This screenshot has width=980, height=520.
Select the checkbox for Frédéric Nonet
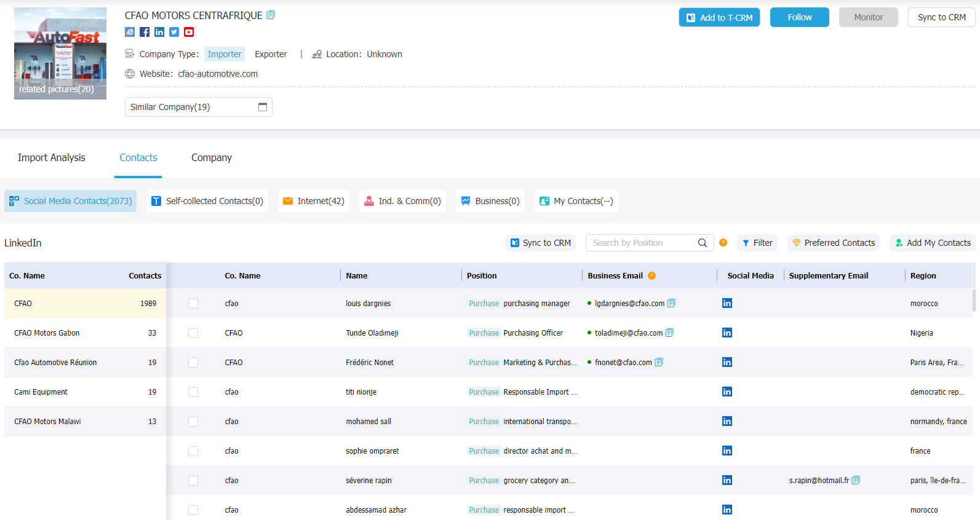pyautogui.click(x=193, y=363)
